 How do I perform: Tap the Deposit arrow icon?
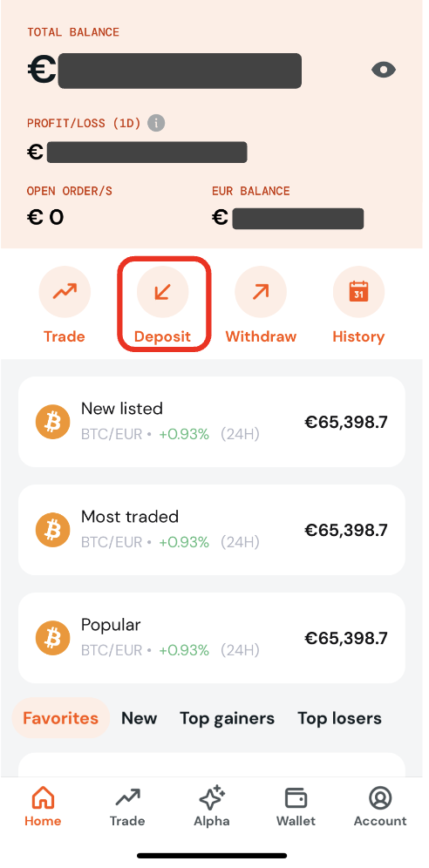point(163,292)
